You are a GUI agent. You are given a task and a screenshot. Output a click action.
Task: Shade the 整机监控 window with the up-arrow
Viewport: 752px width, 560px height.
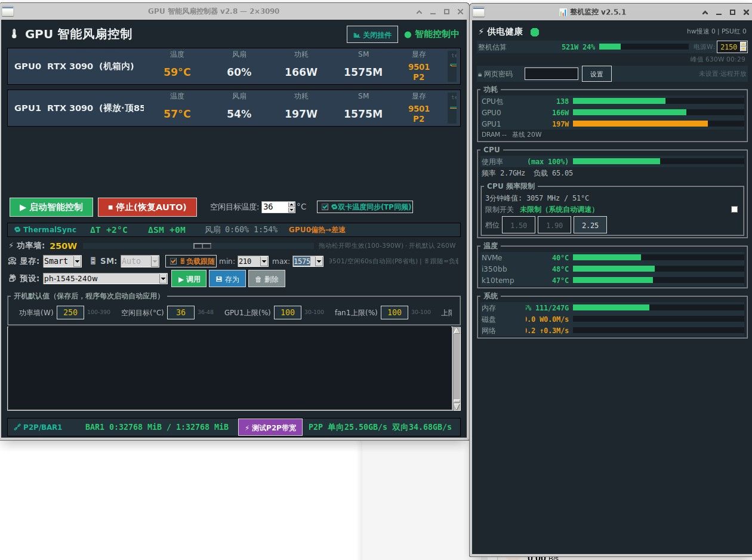(705, 12)
